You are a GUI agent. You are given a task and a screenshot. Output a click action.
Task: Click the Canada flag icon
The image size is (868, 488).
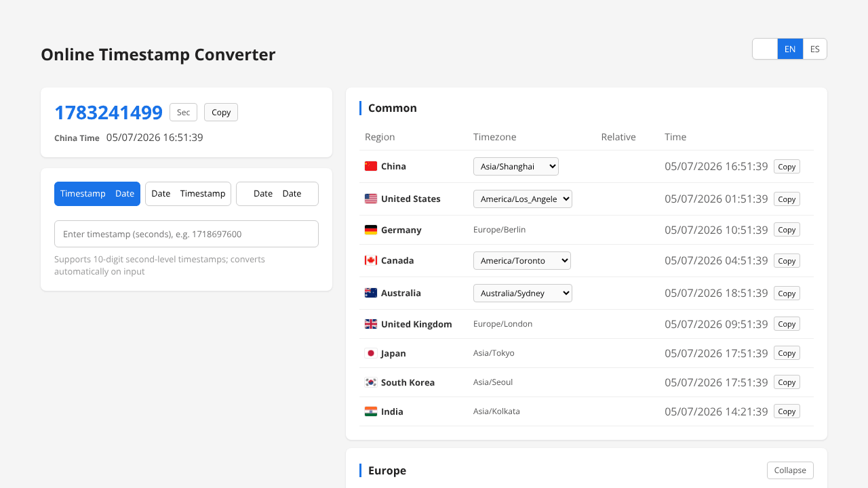371,260
